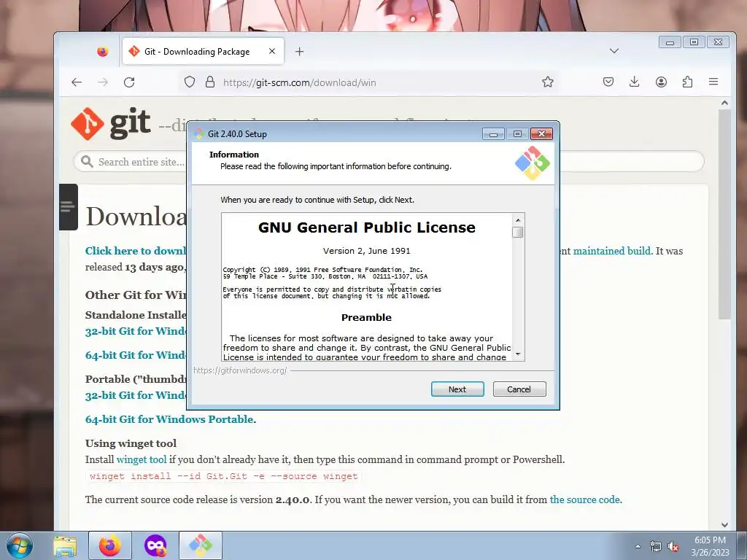
Task: Click the Firefox forward arrow
Action: point(103,82)
